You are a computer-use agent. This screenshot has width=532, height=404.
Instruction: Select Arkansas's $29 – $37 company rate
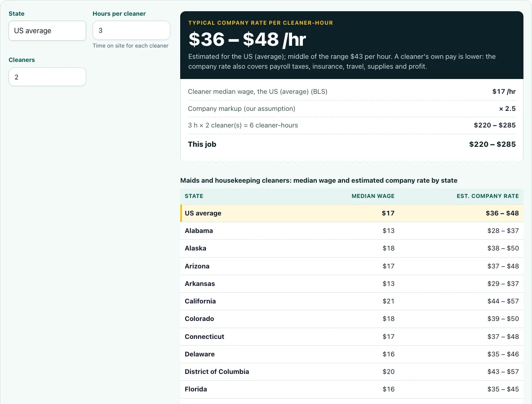(x=503, y=284)
